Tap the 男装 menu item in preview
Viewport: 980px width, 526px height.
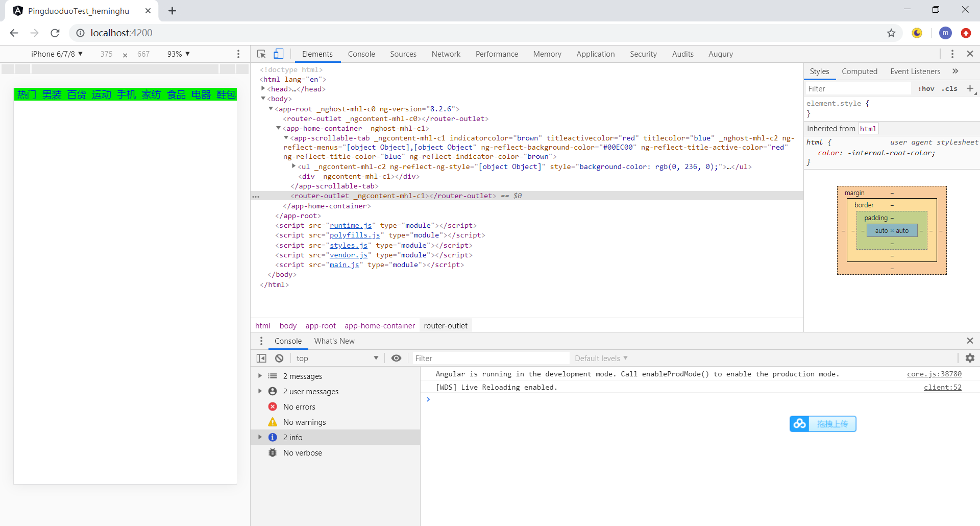[x=52, y=94]
